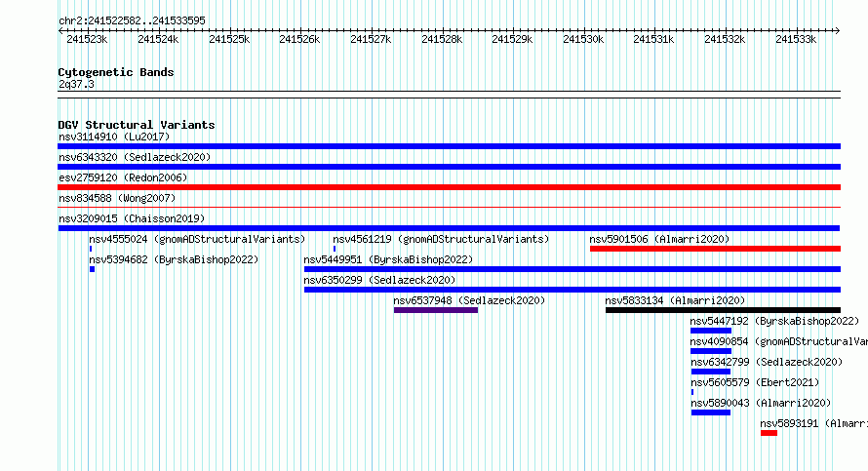Open the nsv6343320 (Sedlazeck2020) label
The image size is (868, 471).
point(135,157)
